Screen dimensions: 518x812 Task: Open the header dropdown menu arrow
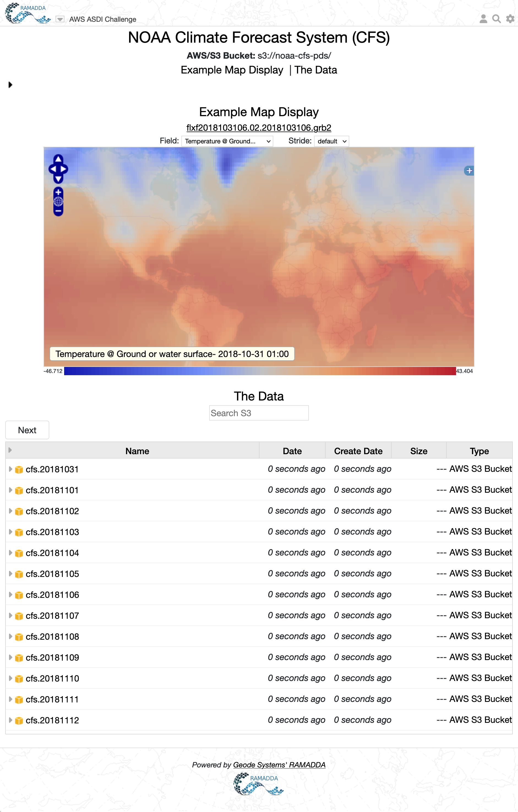tap(60, 19)
